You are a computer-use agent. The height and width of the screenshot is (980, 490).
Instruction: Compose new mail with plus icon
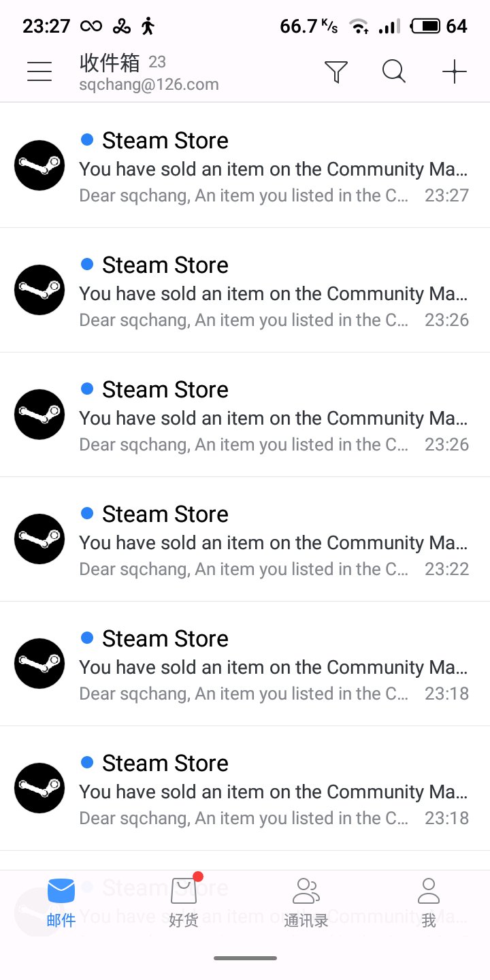click(x=454, y=71)
